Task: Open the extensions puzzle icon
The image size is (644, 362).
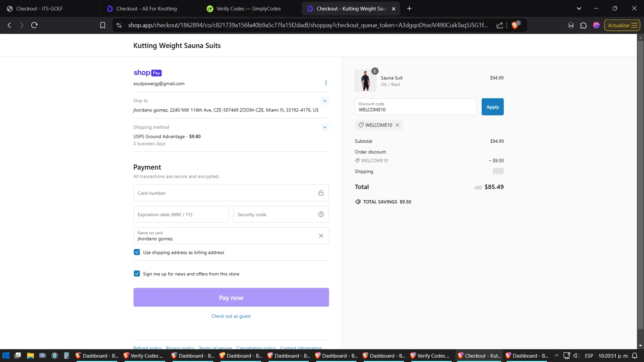Action: click(x=583, y=25)
